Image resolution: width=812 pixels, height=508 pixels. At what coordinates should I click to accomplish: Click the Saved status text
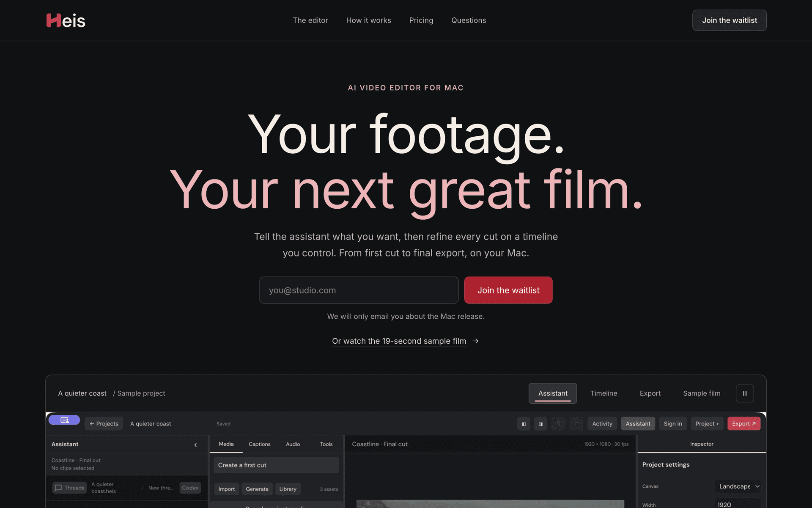coord(223,424)
